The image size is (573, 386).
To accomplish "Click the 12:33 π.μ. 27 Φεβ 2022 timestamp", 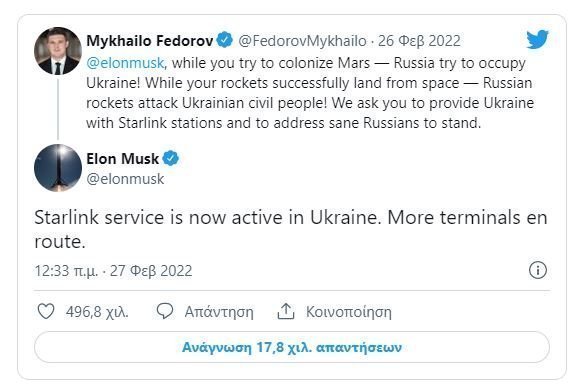I will [x=113, y=271].
